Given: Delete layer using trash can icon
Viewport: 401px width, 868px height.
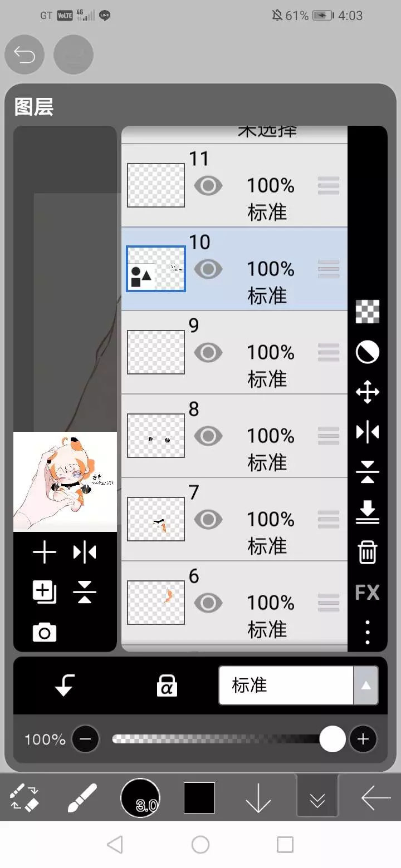Looking at the screenshot, I should tap(368, 553).
